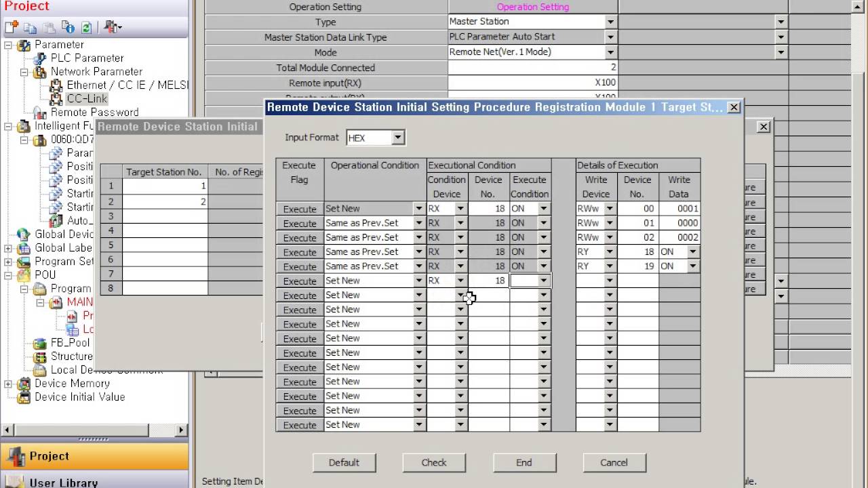This screenshot has height=488, width=868.
Task: Click the Default button
Action: pos(344,462)
